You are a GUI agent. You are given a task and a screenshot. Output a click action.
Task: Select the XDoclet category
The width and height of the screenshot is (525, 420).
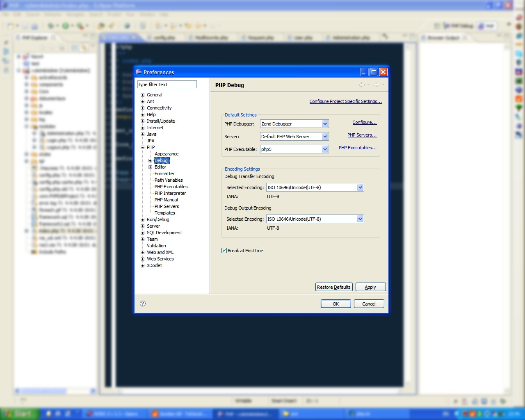[x=154, y=265]
